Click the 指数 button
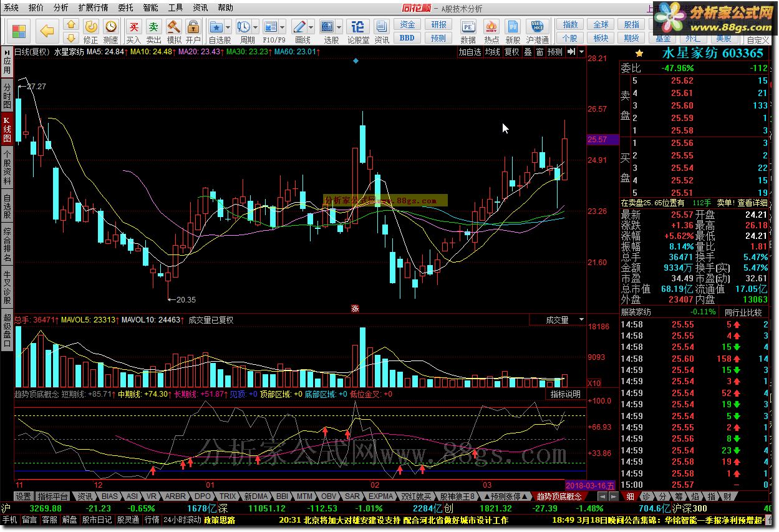 (570, 24)
